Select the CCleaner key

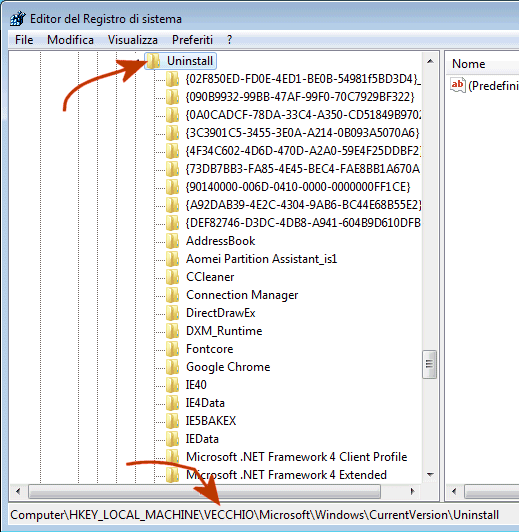pos(210,277)
